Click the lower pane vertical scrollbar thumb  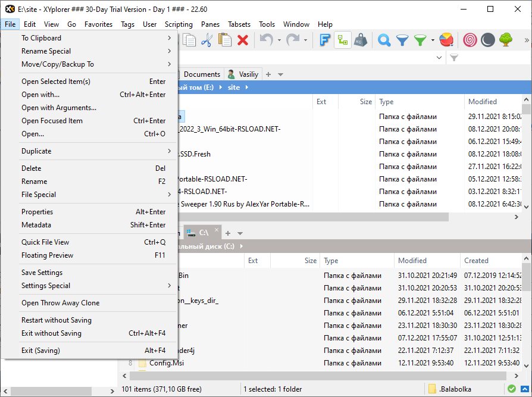click(526, 277)
